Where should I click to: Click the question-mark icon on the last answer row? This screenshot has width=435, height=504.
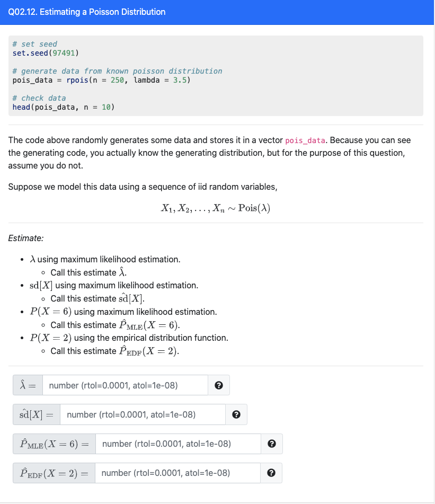[x=272, y=473]
